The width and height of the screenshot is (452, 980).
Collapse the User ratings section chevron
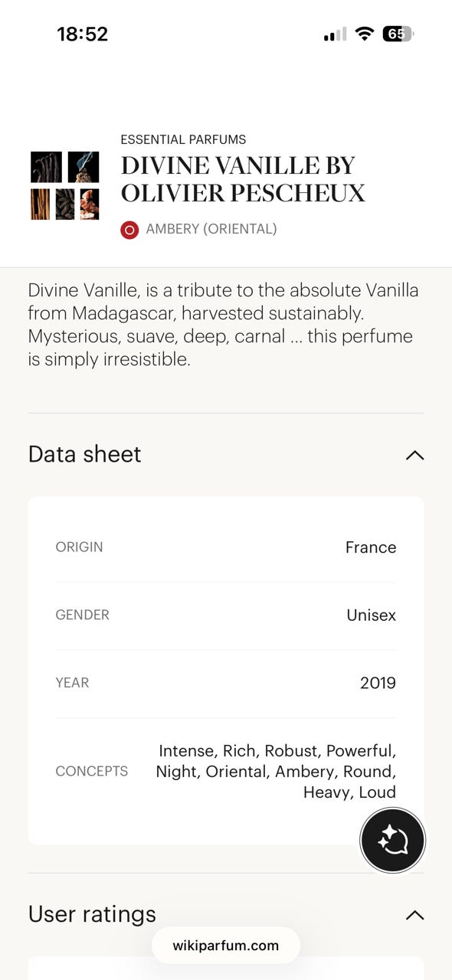point(414,915)
